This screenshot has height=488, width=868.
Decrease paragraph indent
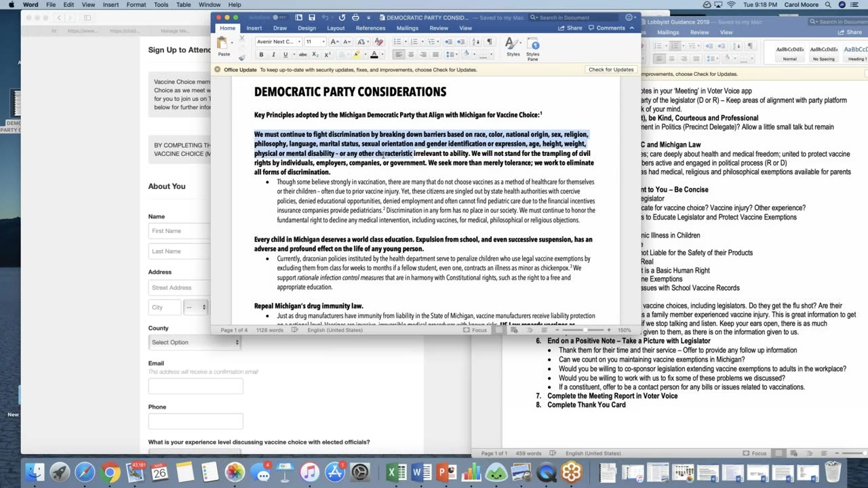click(x=448, y=41)
